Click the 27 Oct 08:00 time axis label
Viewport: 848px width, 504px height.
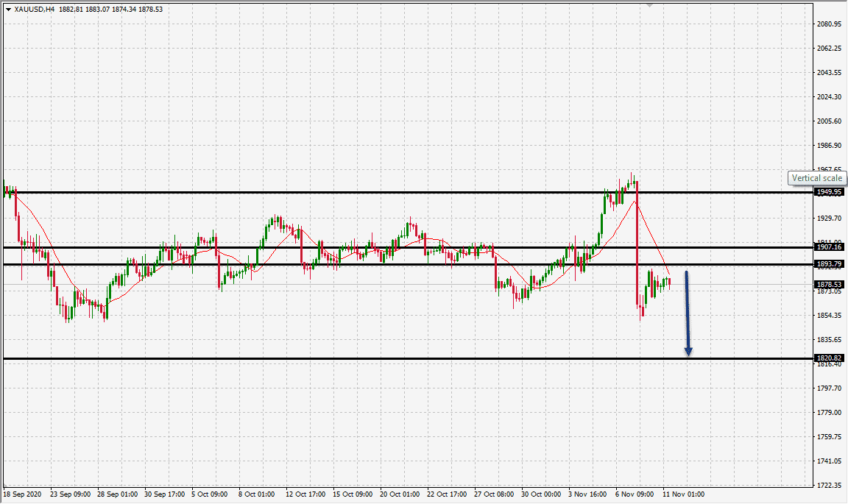tap(494, 494)
